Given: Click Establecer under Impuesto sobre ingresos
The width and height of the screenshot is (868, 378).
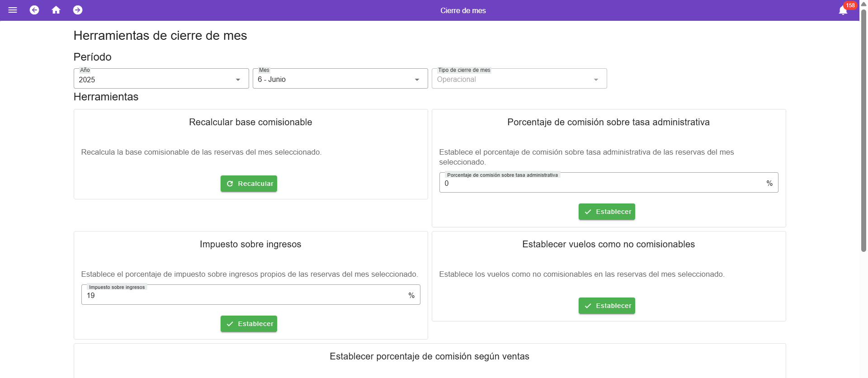Looking at the screenshot, I should tap(249, 324).
